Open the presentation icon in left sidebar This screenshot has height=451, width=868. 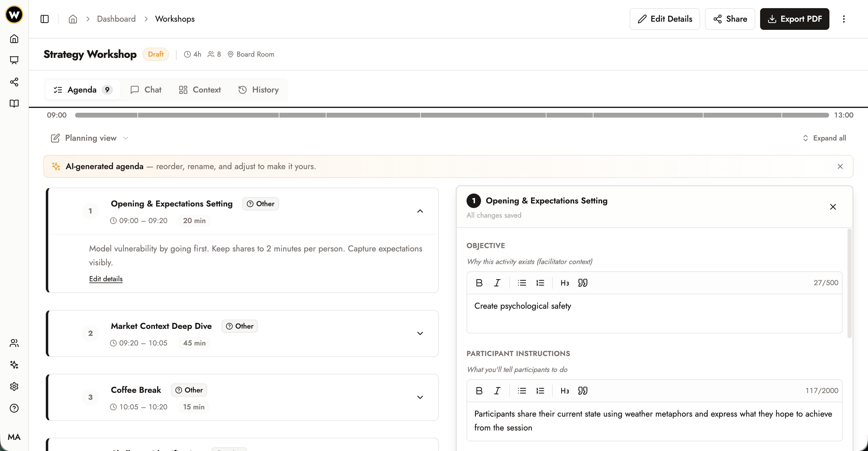(14, 60)
